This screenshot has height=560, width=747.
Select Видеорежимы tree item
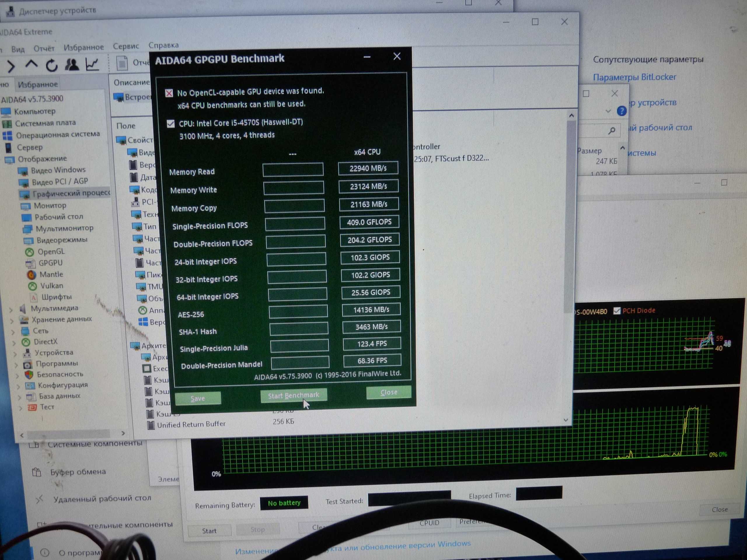pos(62,240)
